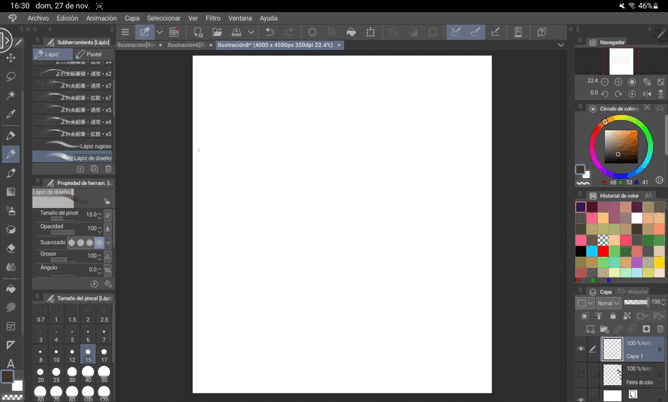Screen dimensions: 668x402
Task: Switch to the Pastel sub tool tab
Action: (91, 54)
